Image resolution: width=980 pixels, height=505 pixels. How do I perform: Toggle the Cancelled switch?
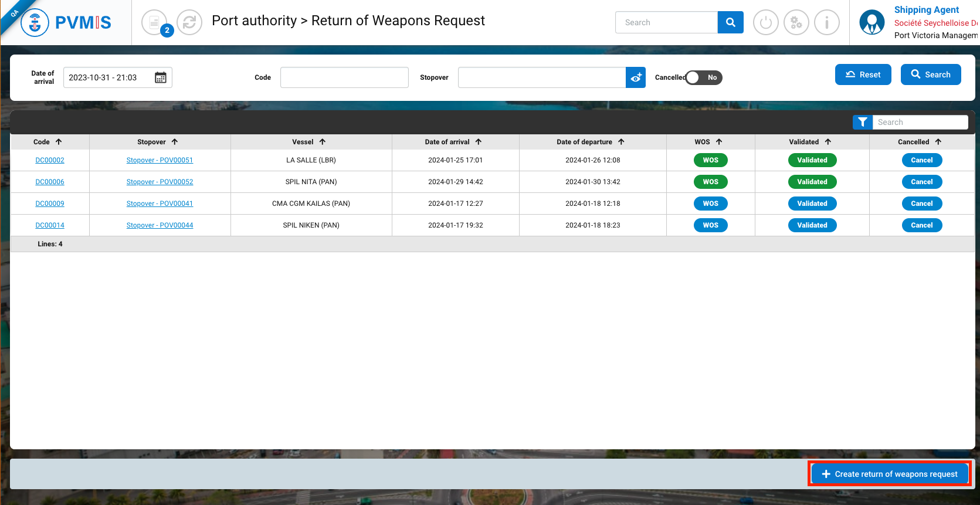pyautogui.click(x=703, y=77)
